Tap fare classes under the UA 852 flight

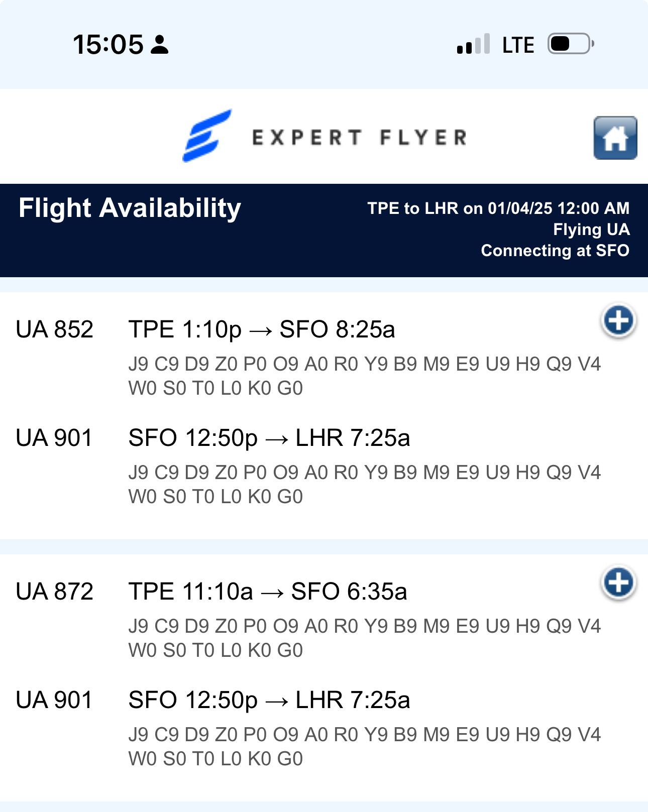pos(364,376)
